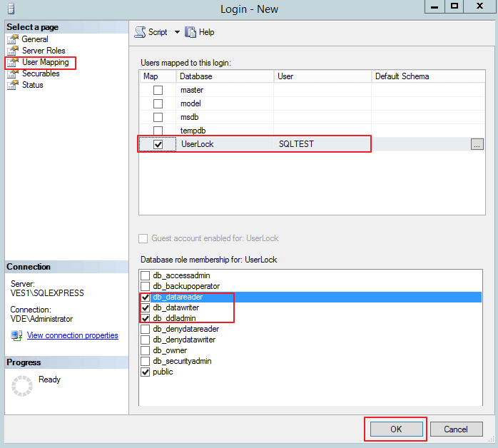The height and width of the screenshot is (448, 498).
Task: Select the master database name
Action: coord(192,90)
